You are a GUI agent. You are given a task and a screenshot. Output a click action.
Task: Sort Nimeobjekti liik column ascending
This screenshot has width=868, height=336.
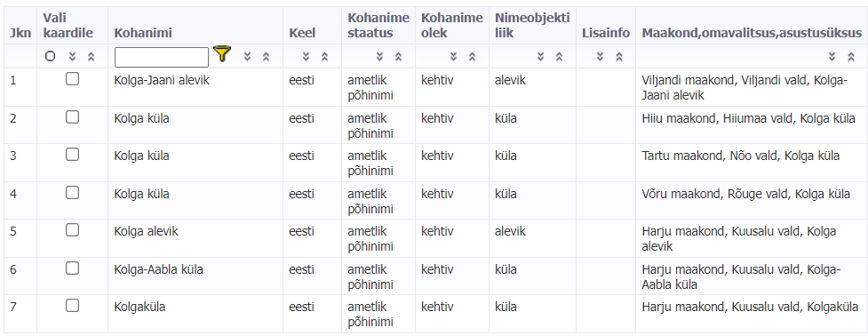tap(560, 57)
